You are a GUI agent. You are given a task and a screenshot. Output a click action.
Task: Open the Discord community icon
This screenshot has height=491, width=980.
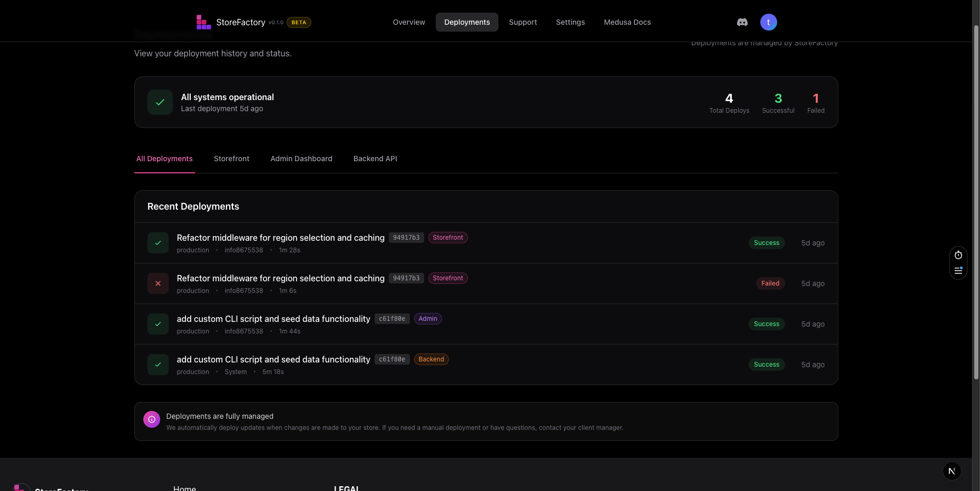click(742, 22)
